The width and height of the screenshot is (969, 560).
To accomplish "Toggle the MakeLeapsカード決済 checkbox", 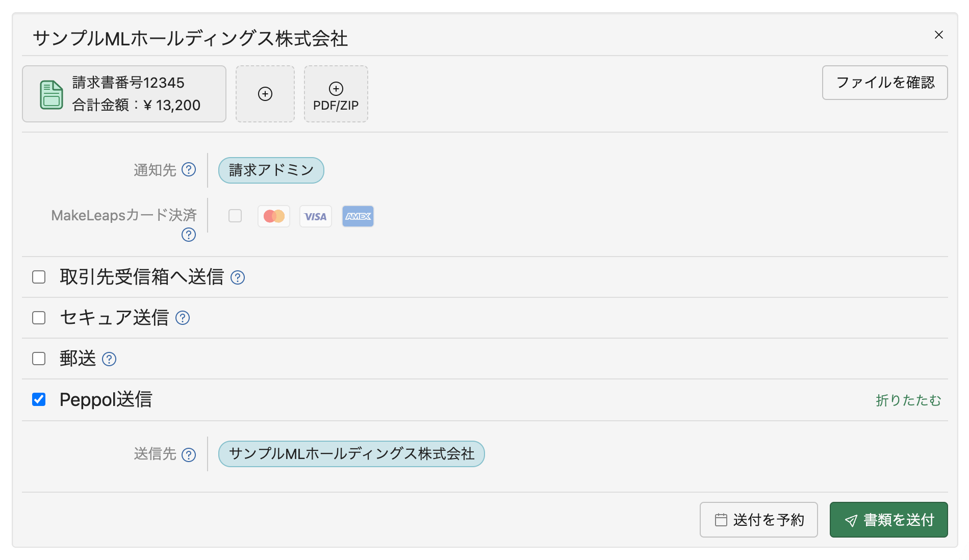I will point(235,216).
